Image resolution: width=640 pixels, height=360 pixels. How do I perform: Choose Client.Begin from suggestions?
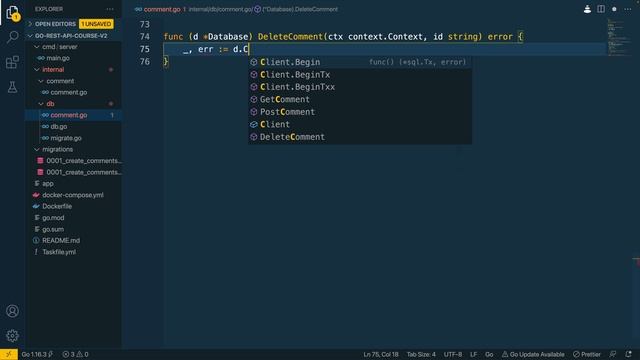tap(360, 62)
